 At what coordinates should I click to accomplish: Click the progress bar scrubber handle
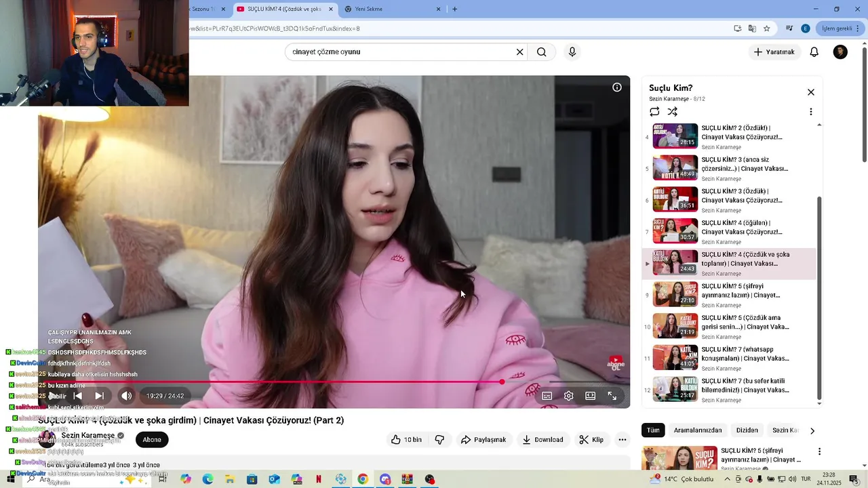[x=502, y=382]
